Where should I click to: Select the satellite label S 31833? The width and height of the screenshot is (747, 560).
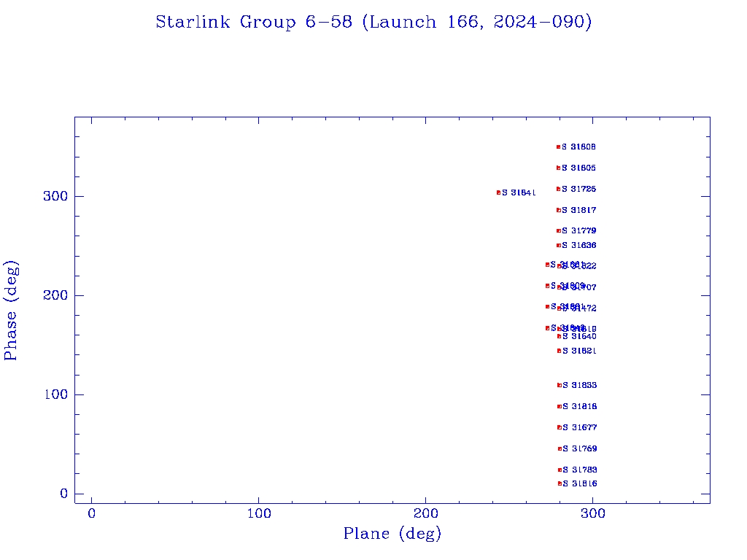tap(580, 385)
